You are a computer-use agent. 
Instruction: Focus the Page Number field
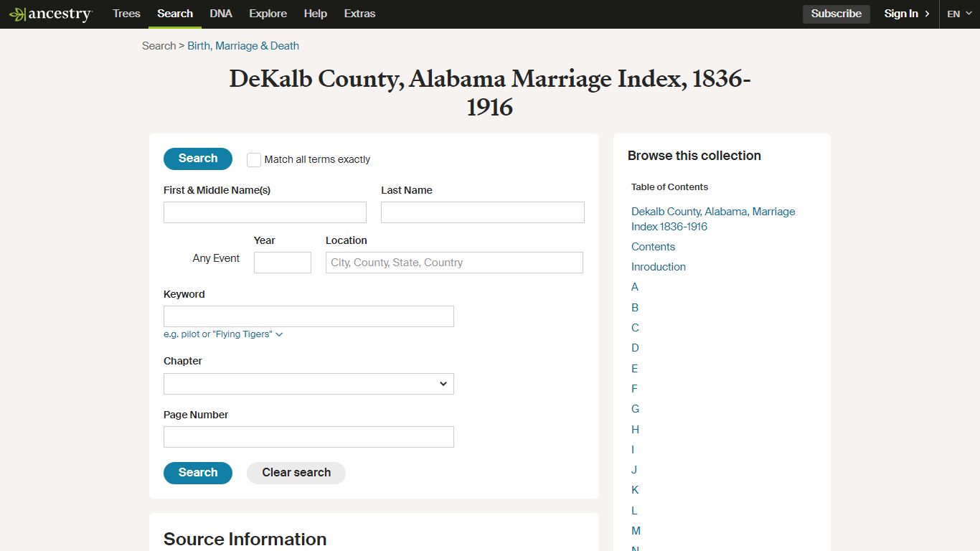click(x=308, y=437)
